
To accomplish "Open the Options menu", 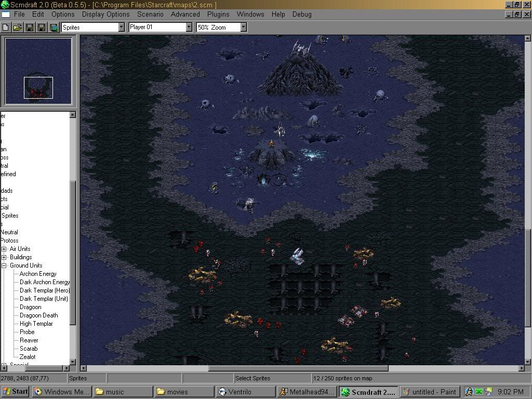I will point(63,14).
